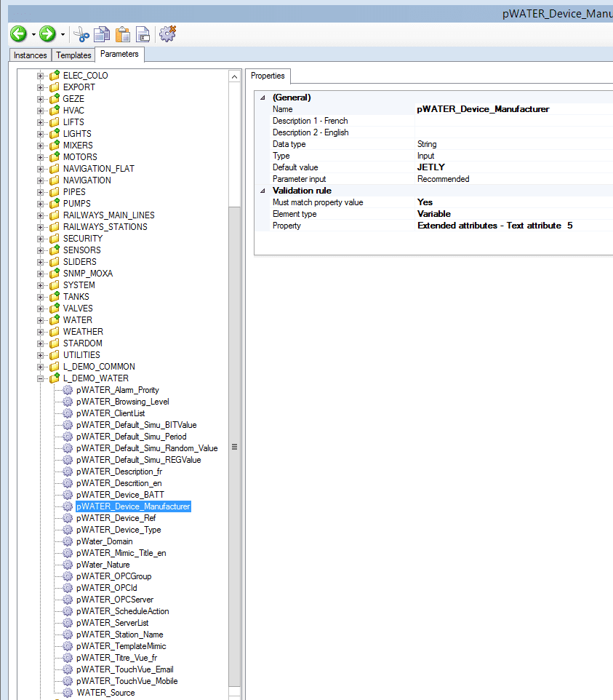Open the forward button history dropdown
This screenshot has width=613, height=700.
point(63,34)
